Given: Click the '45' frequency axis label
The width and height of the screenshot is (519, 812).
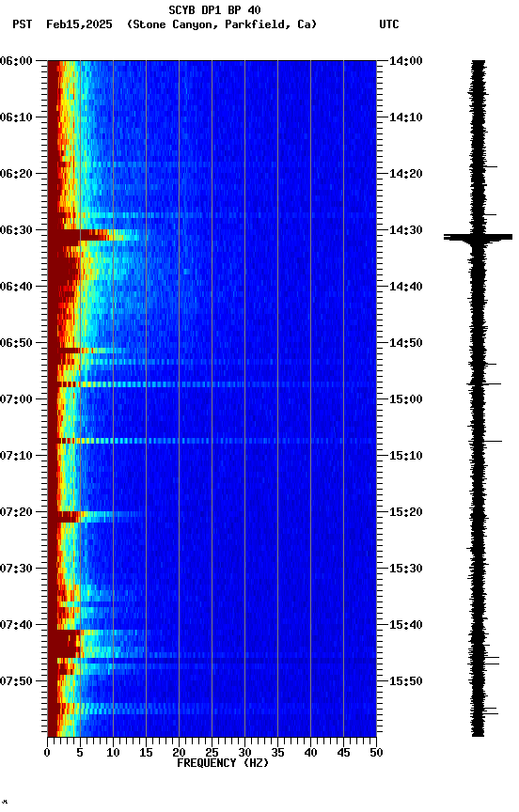Looking at the screenshot, I should pyautogui.click(x=343, y=753).
